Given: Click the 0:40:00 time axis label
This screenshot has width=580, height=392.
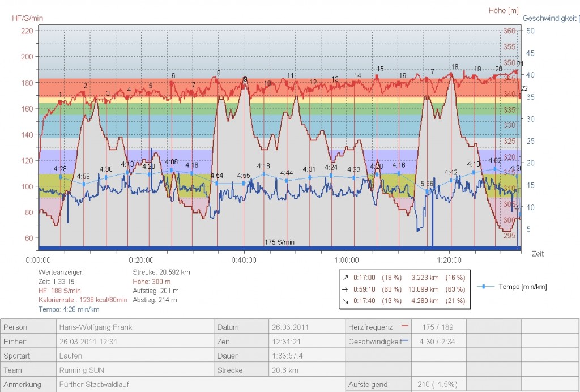Looking at the screenshot, I should pos(244,260).
